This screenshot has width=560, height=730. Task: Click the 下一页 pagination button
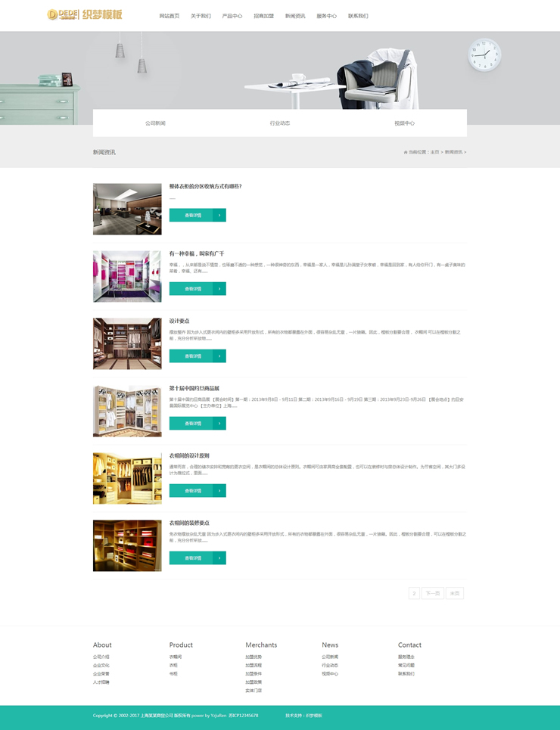[433, 593]
